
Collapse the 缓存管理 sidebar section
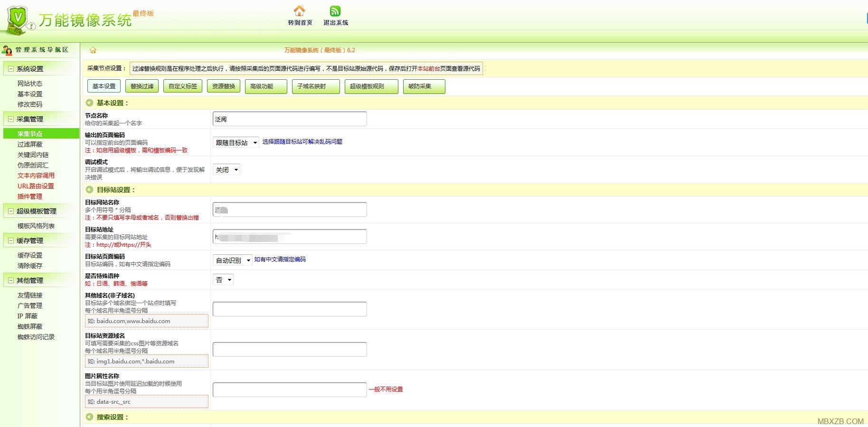[x=10, y=241]
